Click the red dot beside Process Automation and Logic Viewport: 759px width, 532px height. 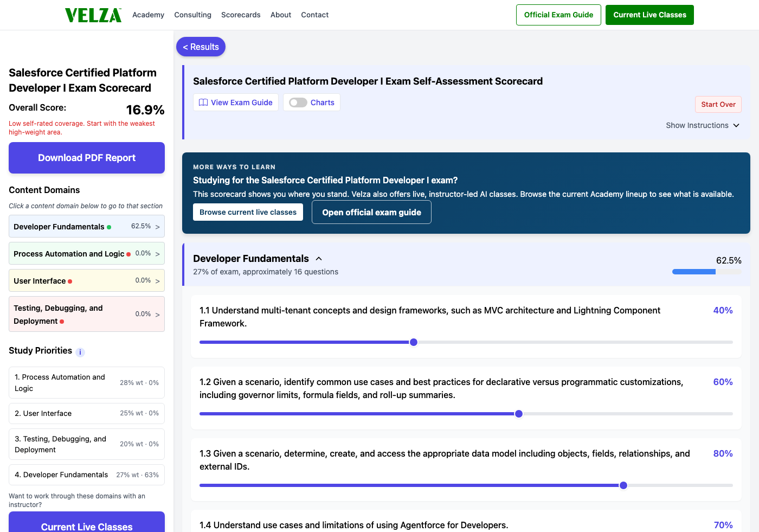[x=128, y=254]
